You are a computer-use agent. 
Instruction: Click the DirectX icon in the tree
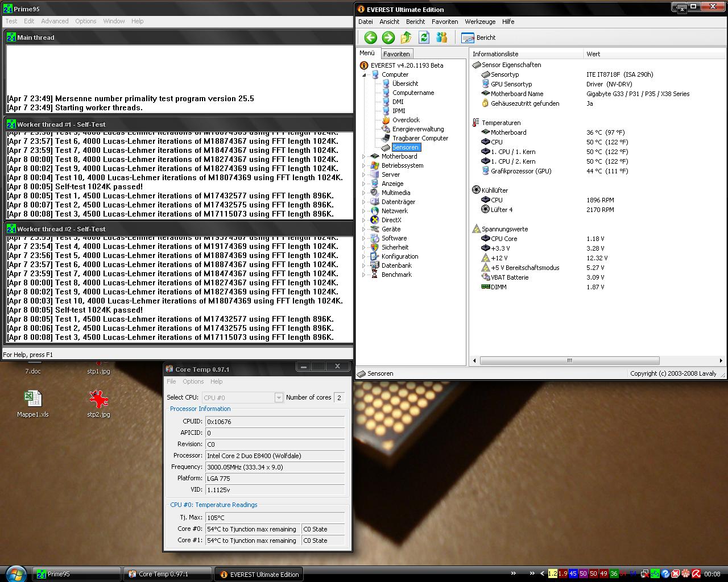[x=374, y=220]
